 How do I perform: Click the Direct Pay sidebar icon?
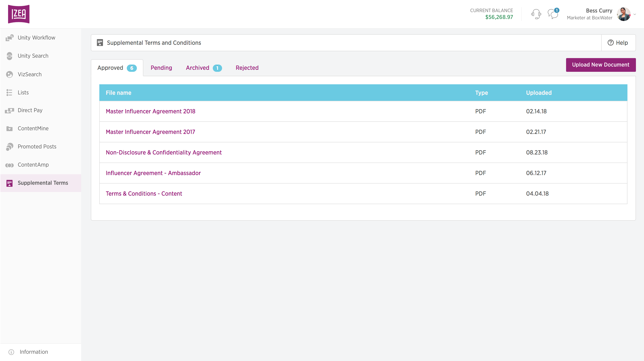coord(9,111)
